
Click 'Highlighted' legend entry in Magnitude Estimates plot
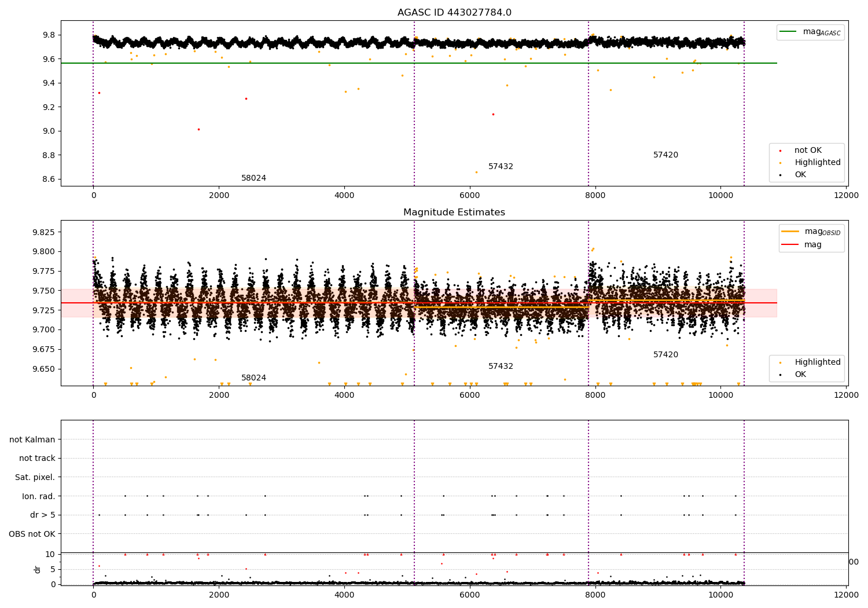point(810,362)
